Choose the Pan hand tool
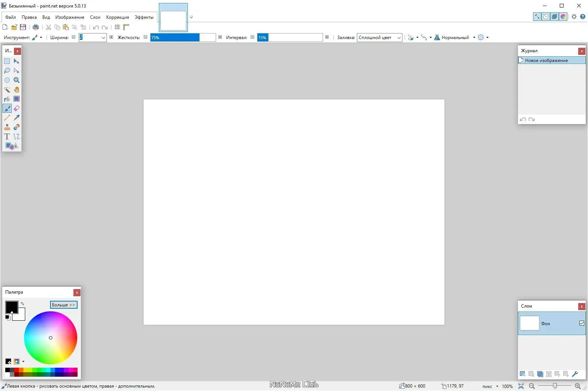Screen dimensions: 588x391 point(17,89)
